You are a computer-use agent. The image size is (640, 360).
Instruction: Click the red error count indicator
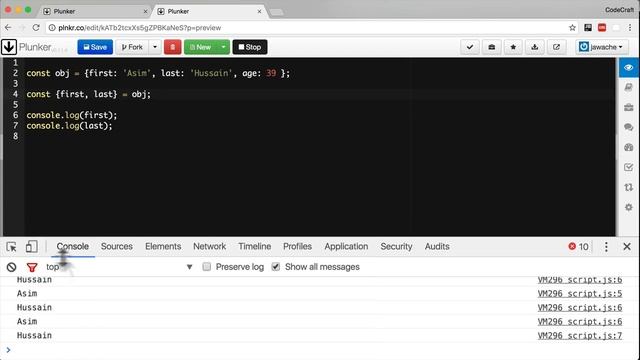[x=578, y=247]
